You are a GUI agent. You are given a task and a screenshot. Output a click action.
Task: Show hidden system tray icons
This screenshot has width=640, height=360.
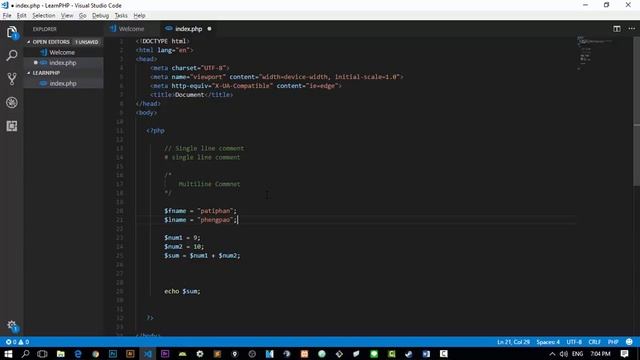(552, 354)
